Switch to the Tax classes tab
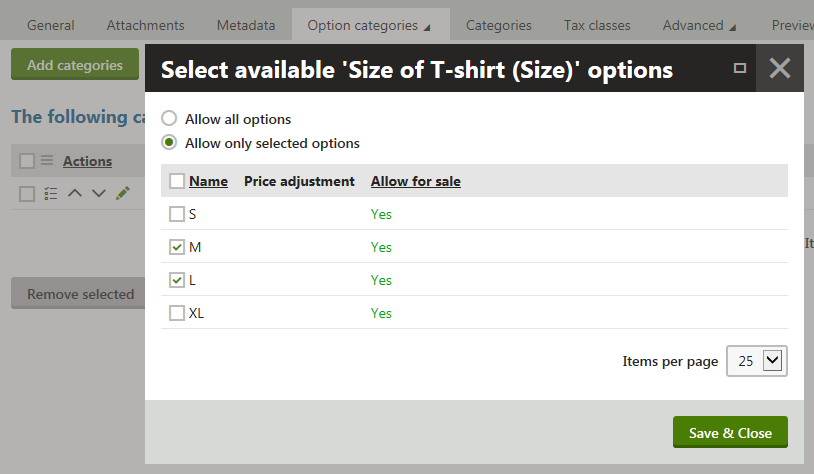Screen dimensions: 814x474 (x=597, y=25)
